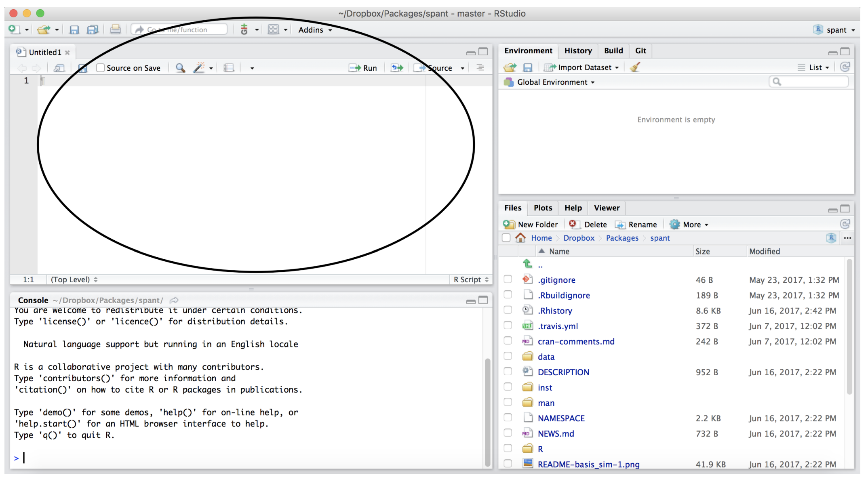Image resolution: width=868 pixels, height=479 pixels.
Task: Switch to the History tab
Action: [x=578, y=51]
